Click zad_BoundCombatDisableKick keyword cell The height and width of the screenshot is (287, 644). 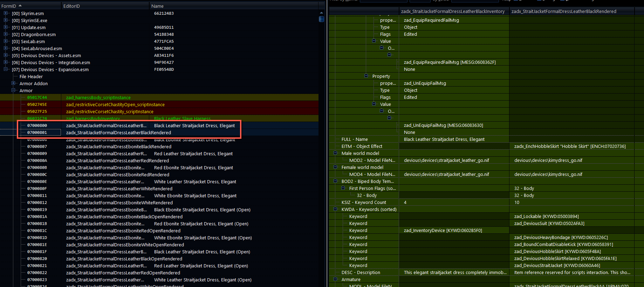click(563, 244)
